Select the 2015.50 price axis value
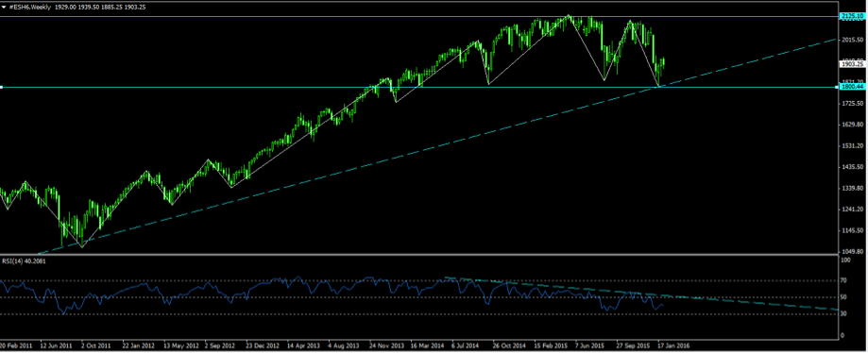The height and width of the screenshot is (353, 868). 852,41
